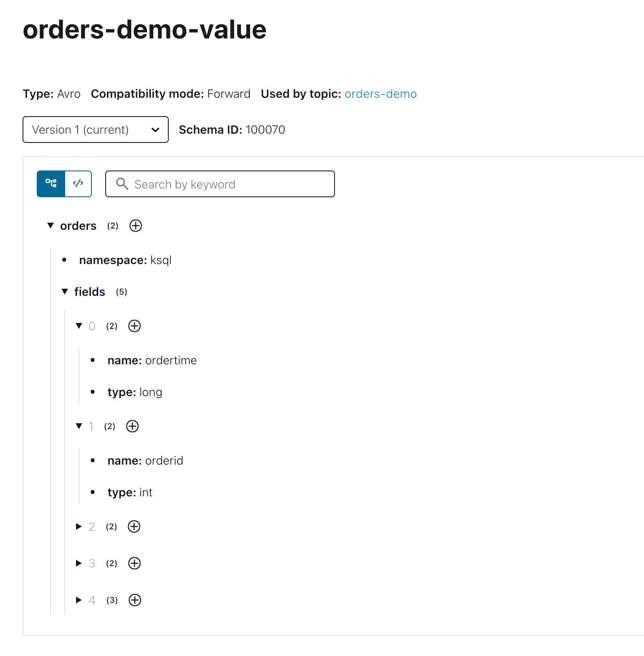Click the plus icon next to orders

(135, 226)
